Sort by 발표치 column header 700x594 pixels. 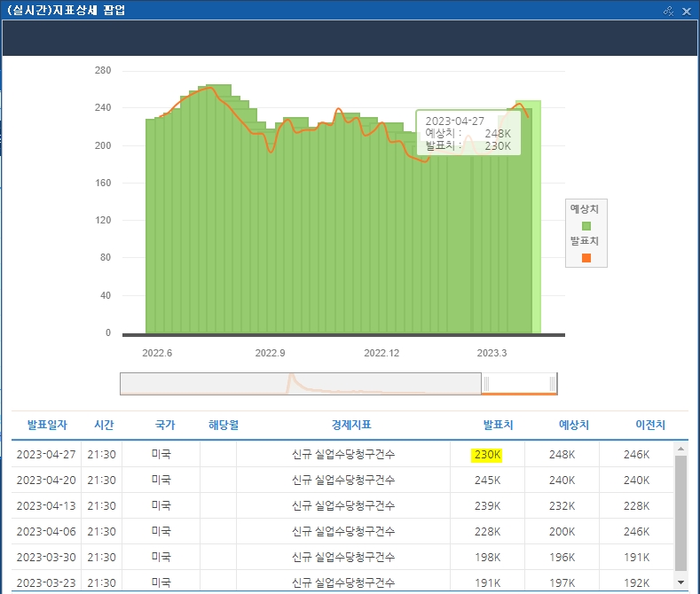pyautogui.click(x=499, y=425)
